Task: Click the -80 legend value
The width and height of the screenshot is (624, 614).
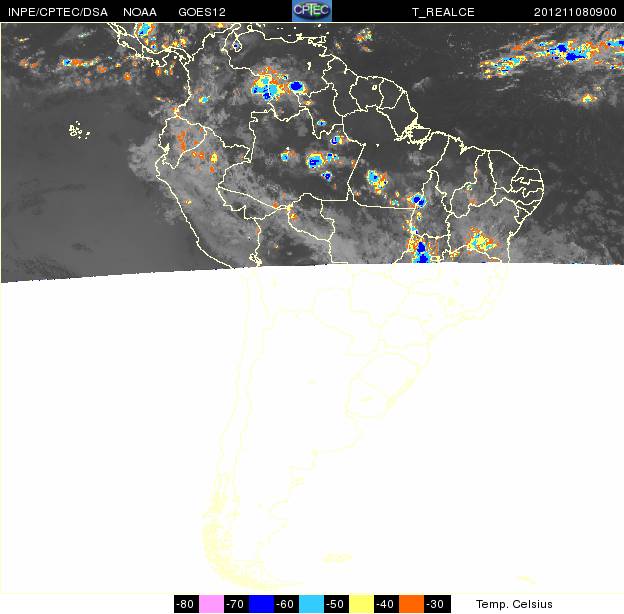Action: tap(185, 604)
